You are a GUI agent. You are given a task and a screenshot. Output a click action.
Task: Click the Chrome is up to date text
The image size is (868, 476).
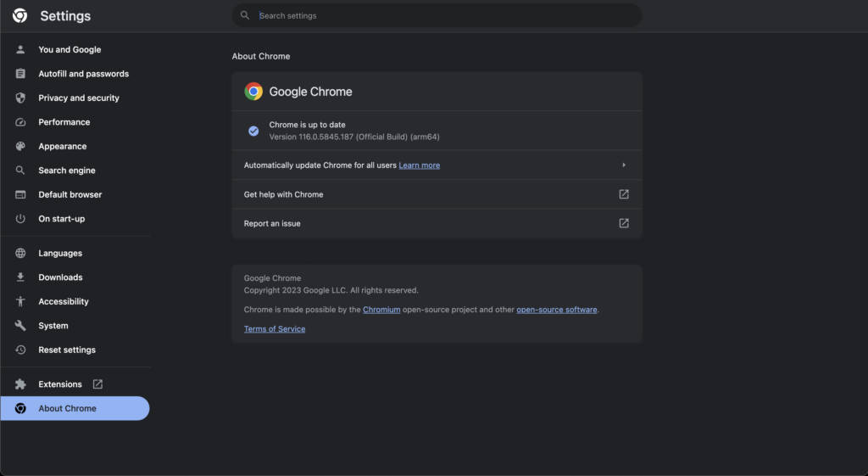coord(307,125)
